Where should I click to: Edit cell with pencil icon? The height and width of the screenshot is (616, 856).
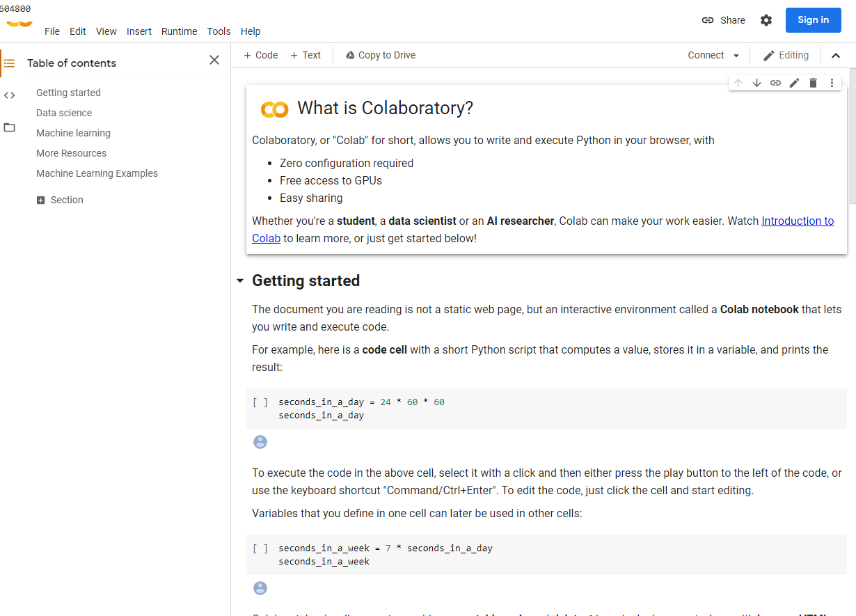click(x=794, y=83)
